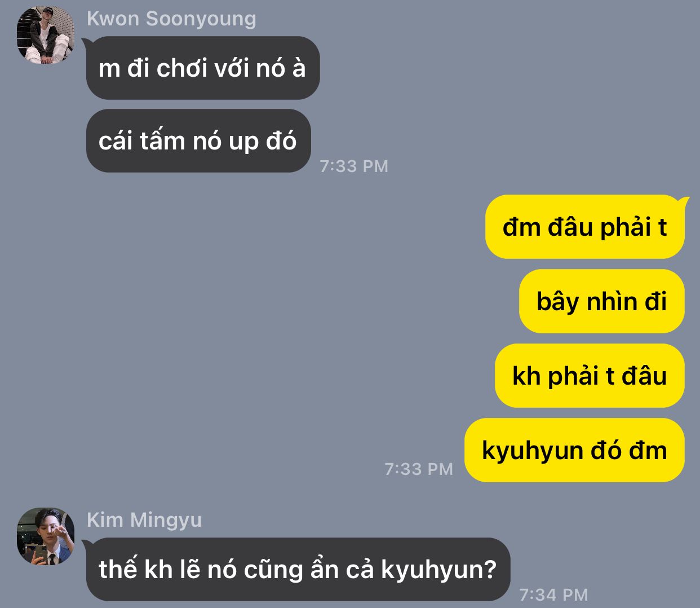Select yellow bubble 'kyuhyun đó đm'
Screen dimensions: 700x608
574,450
